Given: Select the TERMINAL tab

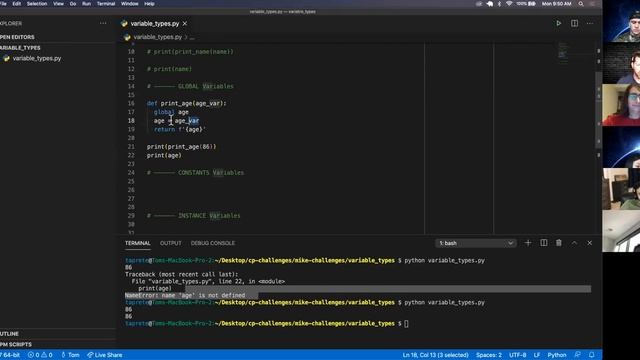Looking at the screenshot, I should pyautogui.click(x=138, y=243).
